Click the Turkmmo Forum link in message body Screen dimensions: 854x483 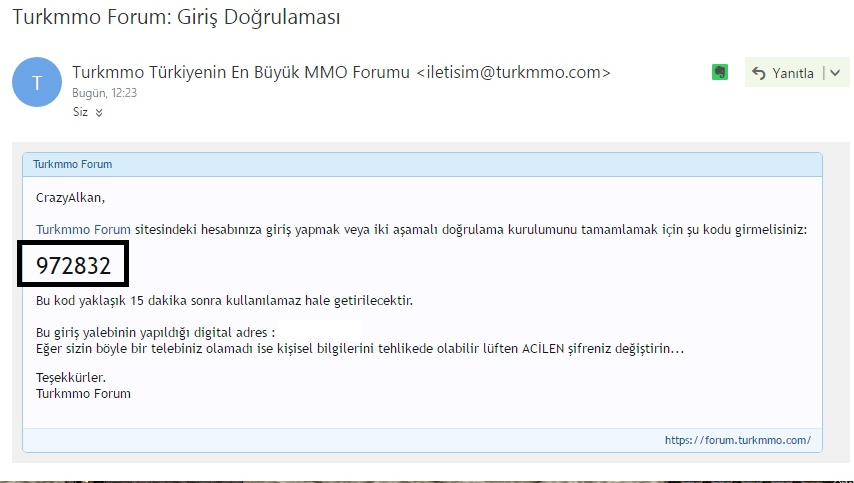tap(83, 230)
